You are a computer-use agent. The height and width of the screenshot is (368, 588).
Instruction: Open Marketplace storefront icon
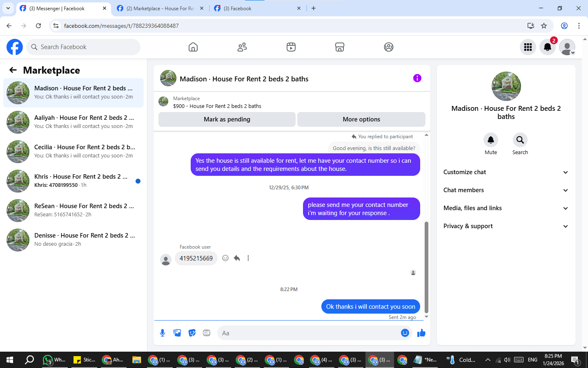340,47
